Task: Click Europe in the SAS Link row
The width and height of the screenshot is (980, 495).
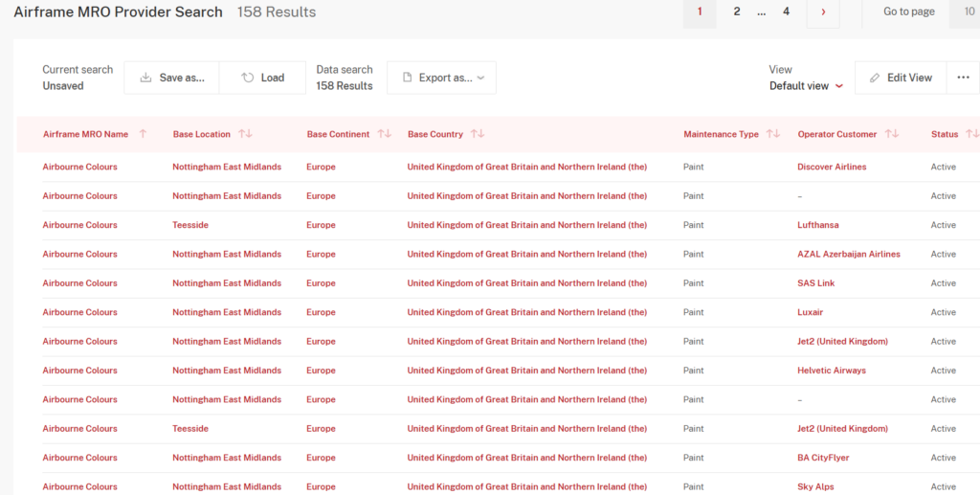Action: tap(321, 283)
